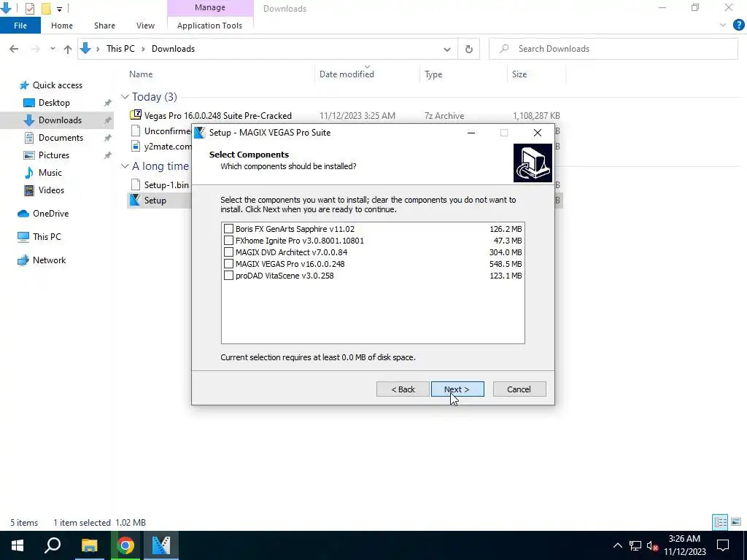The image size is (747, 560).
Task: Click Properties icon in quick access toolbar
Action: point(29,9)
